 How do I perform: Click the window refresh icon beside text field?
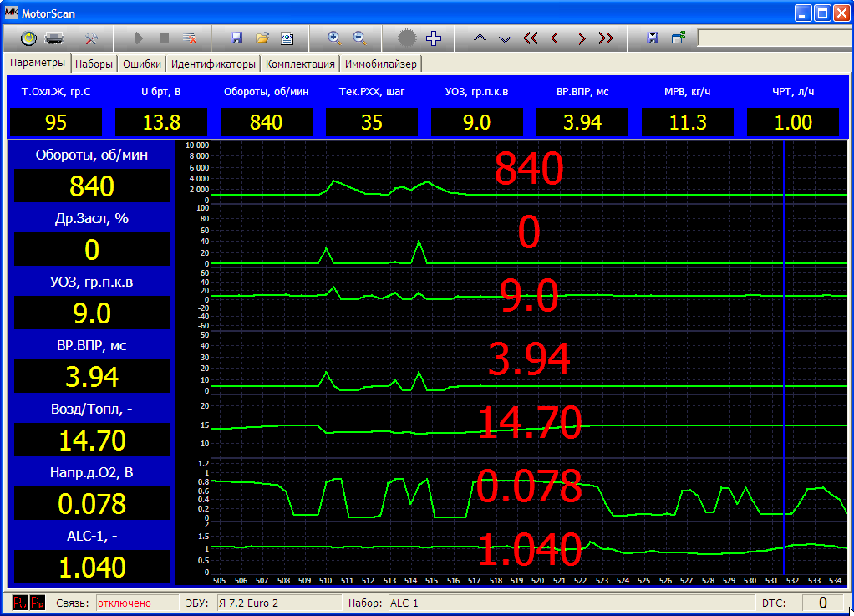click(678, 38)
